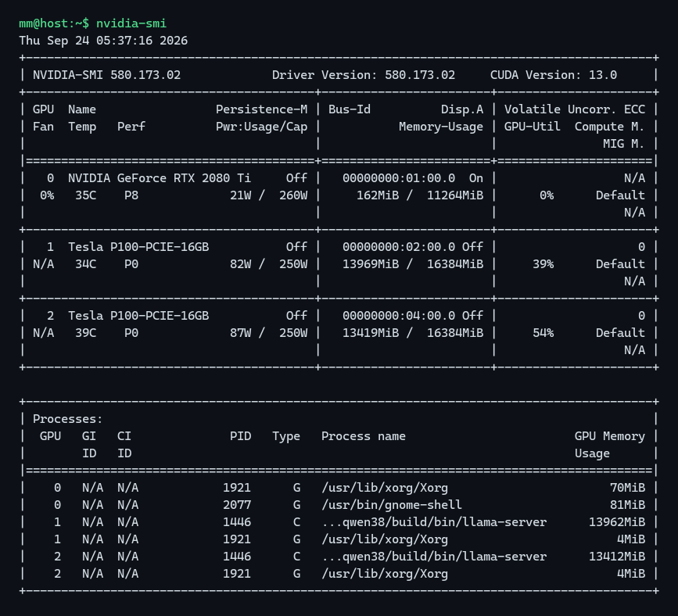
Task: Click '162MiB / 11264MiB' memory usage
Action: (420, 195)
